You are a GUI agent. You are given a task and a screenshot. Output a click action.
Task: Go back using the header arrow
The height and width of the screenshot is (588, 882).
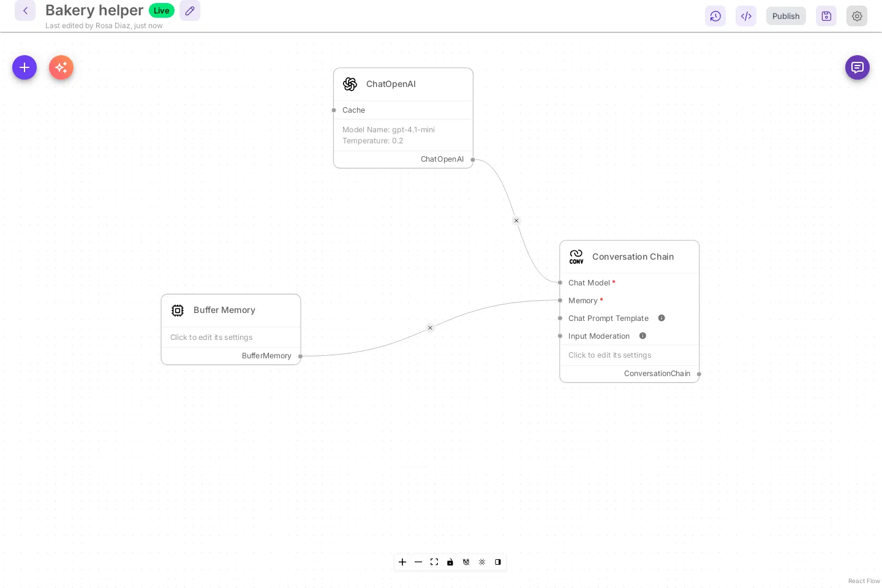pyautogui.click(x=25, y=10)
